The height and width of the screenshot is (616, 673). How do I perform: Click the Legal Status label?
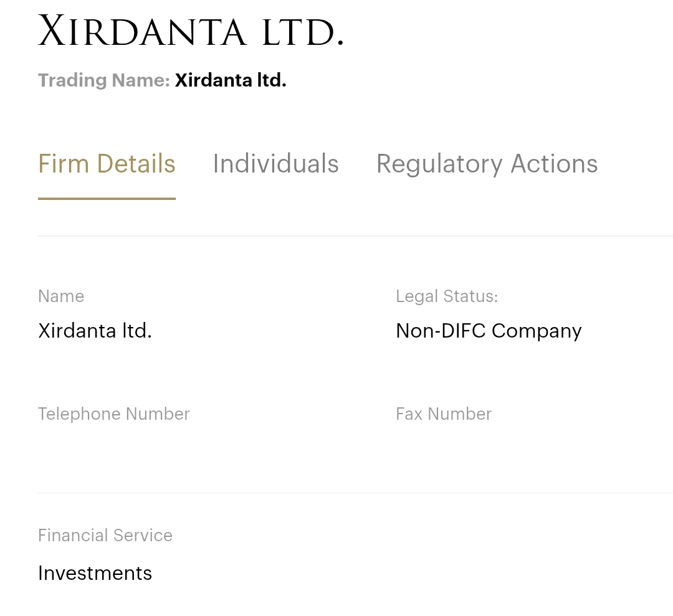[447, 296]
